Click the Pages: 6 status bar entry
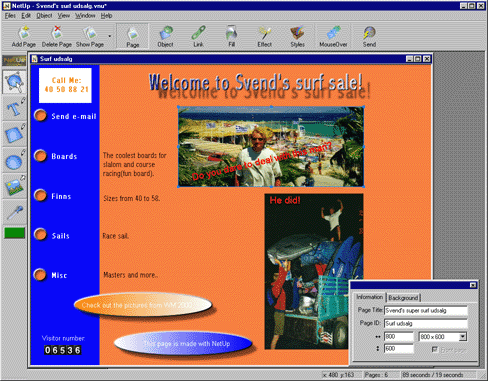This screenshot has height=381, width=488. click(x=380, y=375)
